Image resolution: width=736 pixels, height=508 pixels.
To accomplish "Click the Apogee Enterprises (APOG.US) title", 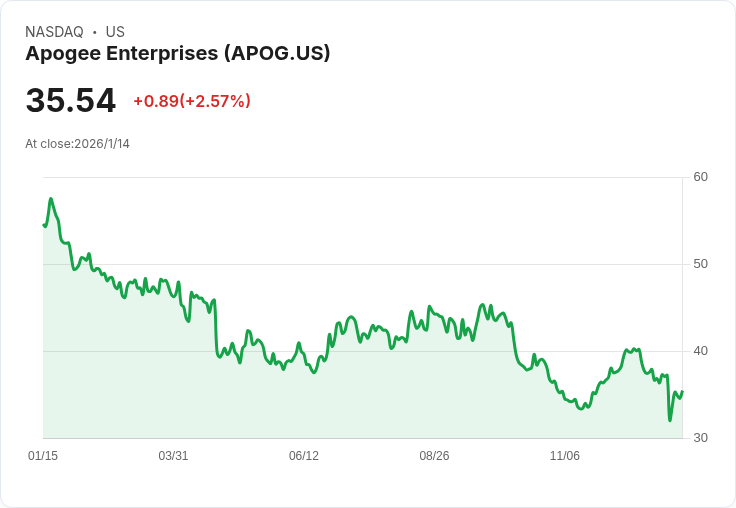I will pos(177,53).
